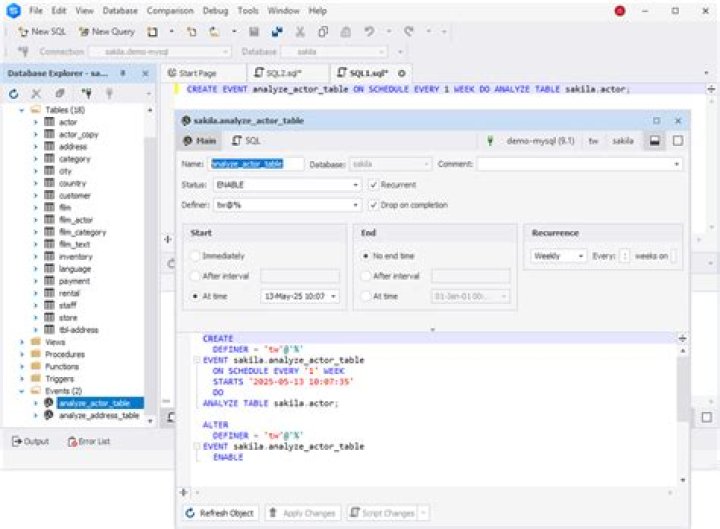
Task: Open the Comparison menu
Action: [170, 11]
